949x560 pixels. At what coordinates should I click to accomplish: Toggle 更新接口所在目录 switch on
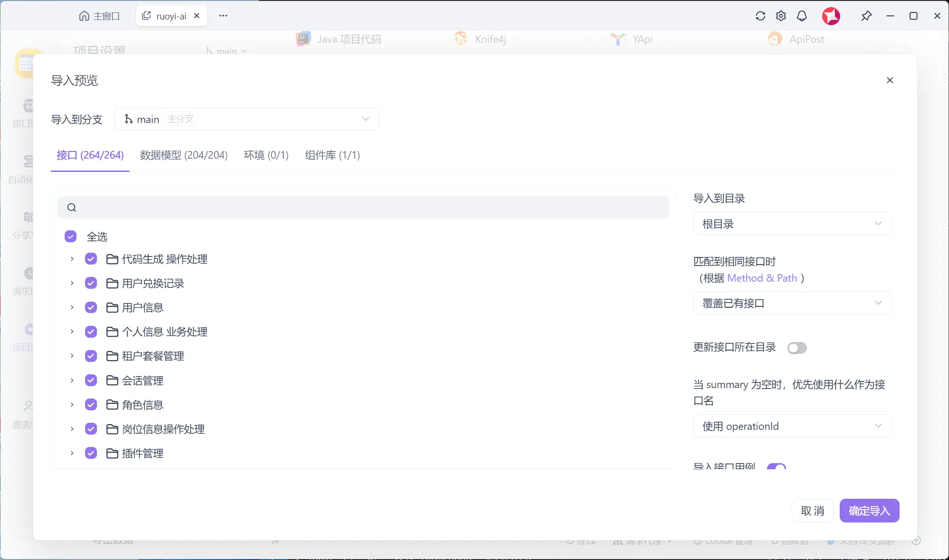[797, 348]
